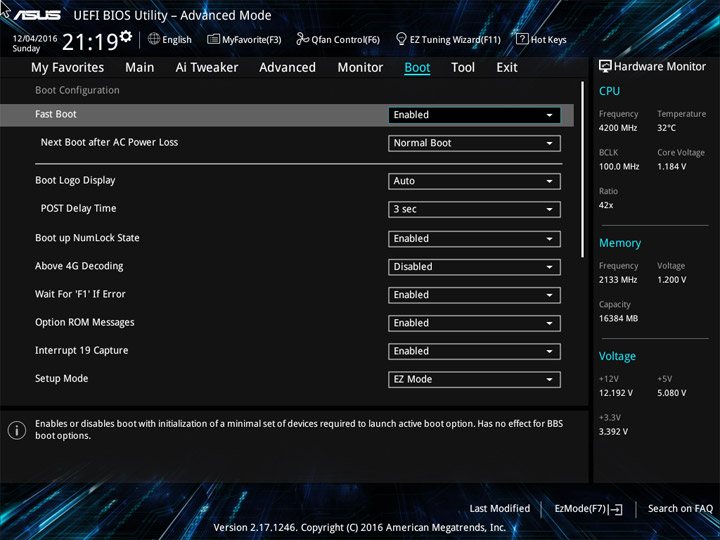This screenshot has height=540, width=720.
Task: Click the POST Delay Time label
Action: point(79,208)
